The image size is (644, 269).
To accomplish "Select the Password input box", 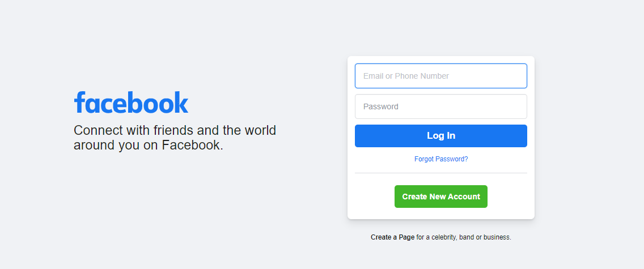I will (x=440, y=106).
